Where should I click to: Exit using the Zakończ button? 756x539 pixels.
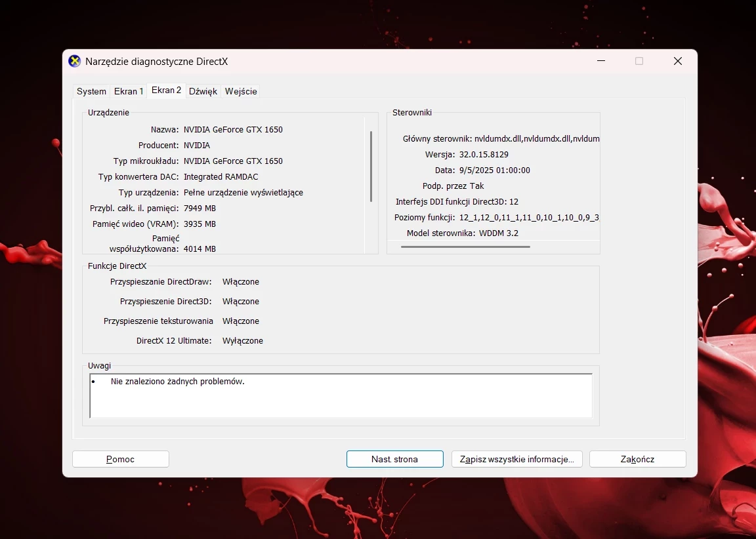[x=637, y=459]
